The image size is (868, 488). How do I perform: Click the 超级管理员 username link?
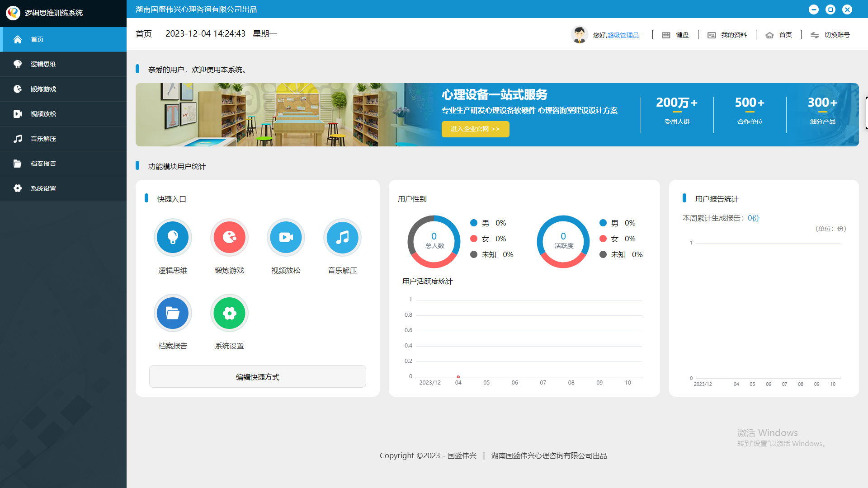623,35
